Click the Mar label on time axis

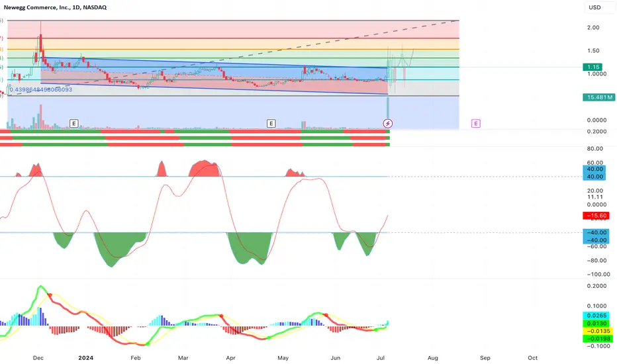click(x=183, y=357)
